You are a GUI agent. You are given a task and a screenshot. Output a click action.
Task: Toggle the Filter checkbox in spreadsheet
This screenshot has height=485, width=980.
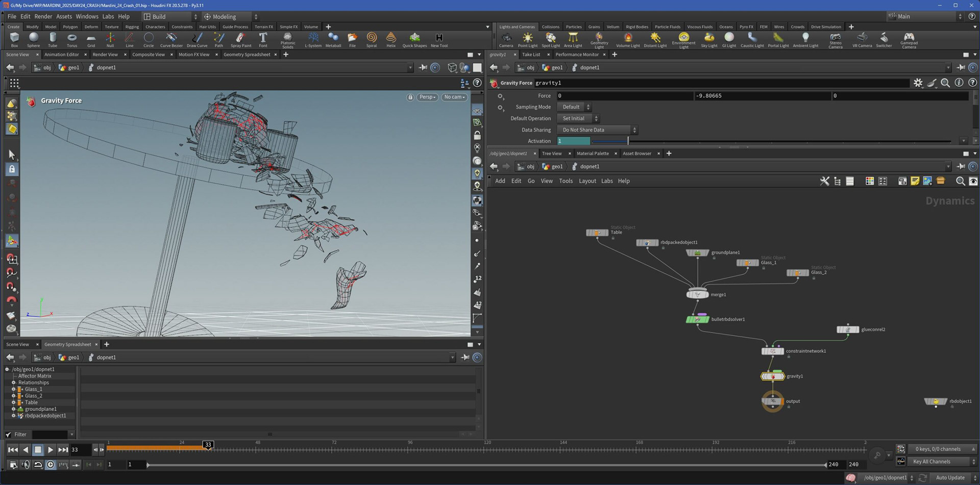9,435
